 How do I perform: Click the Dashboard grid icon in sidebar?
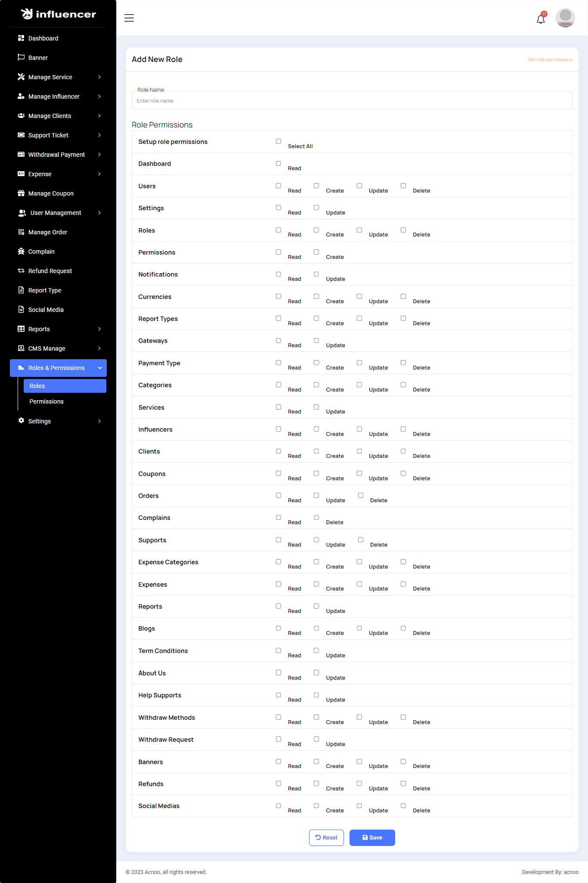21,38
